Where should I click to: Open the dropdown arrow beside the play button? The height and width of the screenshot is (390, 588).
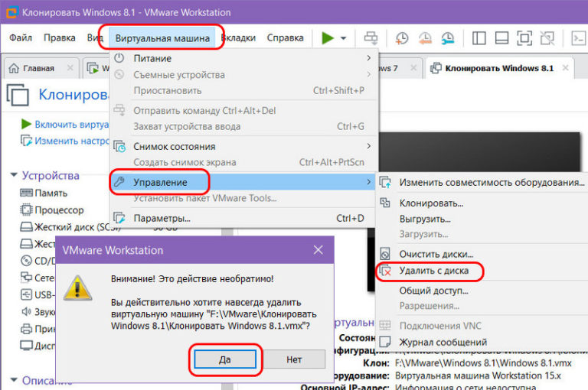(x=344, y=38)
